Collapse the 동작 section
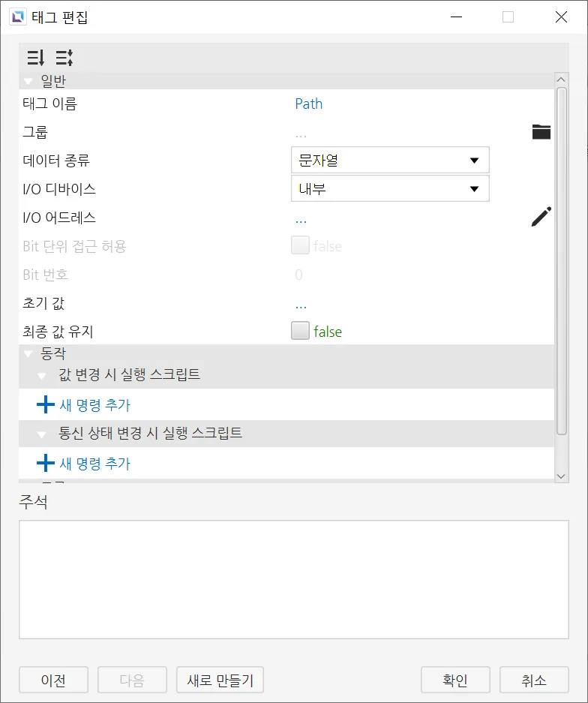Image resolution: width=588 pixels, height=703 pixels. click(x=28, y=353)
